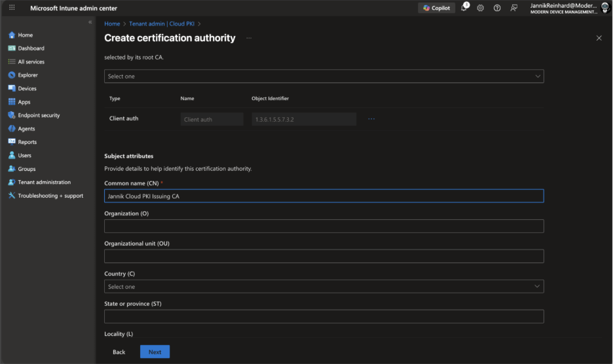The image size is (613, 364).
Task: Collapse the left navigation menu
Action: (90, 22)
